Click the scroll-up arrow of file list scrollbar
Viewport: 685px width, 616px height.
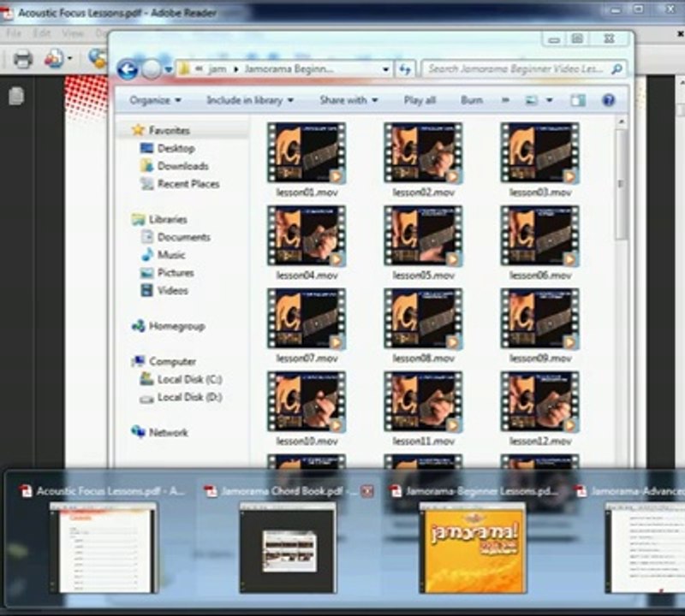(622, 121)
